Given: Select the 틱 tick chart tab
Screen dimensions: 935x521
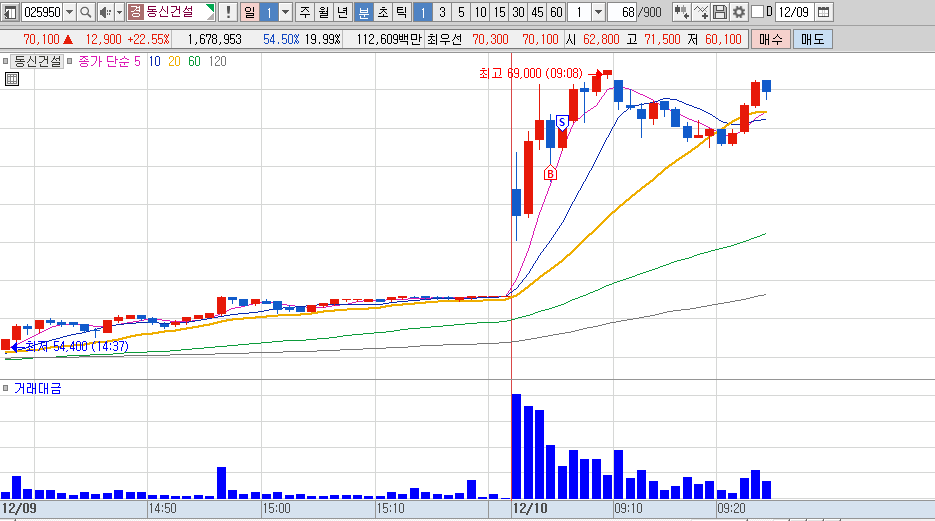Looking at the screenshot, I should [402, 12].
